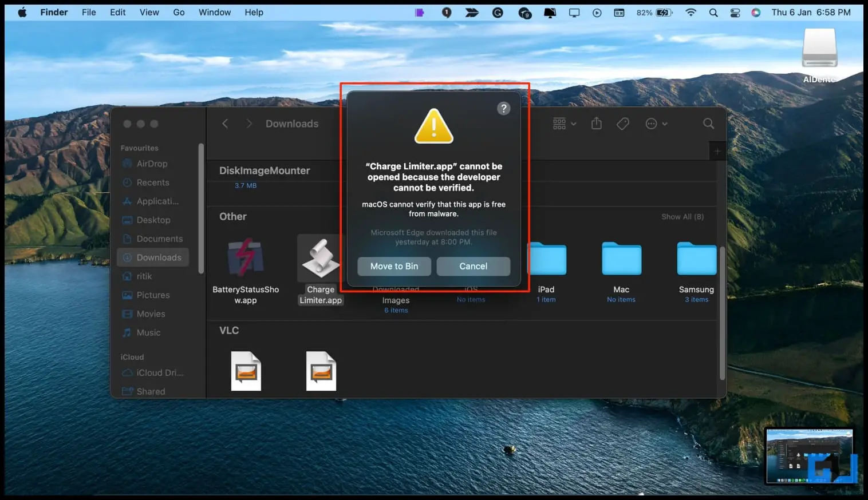This screenshot has width=868, height=500.
Task: Open the Help menu
Action: [254, 12]
